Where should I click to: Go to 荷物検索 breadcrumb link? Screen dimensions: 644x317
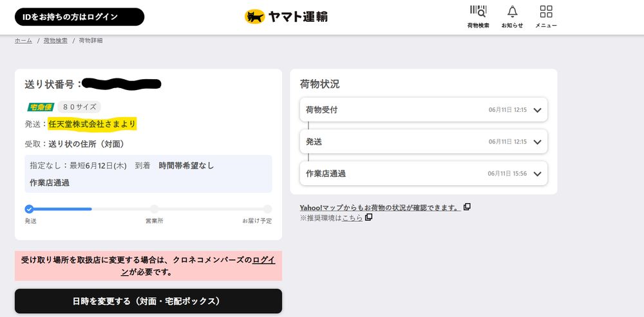coord(55,41)
